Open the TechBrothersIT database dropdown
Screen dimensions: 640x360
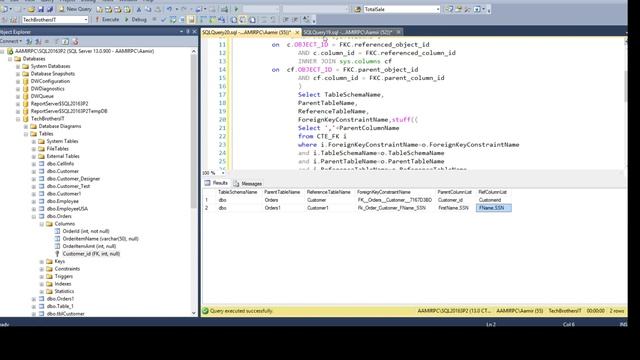pos(86,19)
